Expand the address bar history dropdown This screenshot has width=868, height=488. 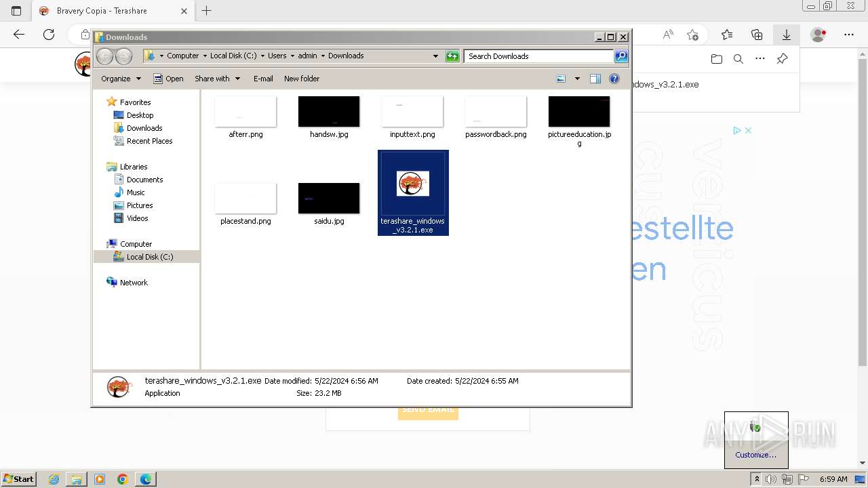pyautogui.click(x=435, y=56)
